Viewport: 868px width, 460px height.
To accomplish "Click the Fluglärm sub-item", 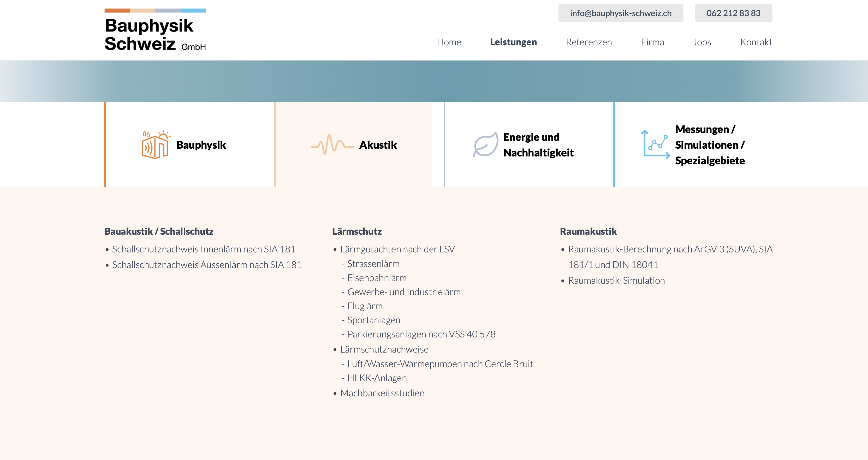I will (x=365, y=306).
